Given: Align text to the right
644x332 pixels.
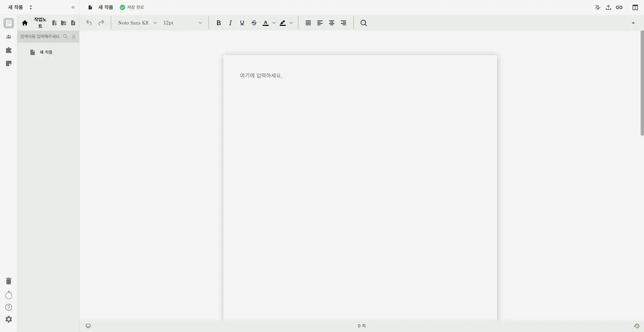Looking at the screenshot, I should [343, 23].
